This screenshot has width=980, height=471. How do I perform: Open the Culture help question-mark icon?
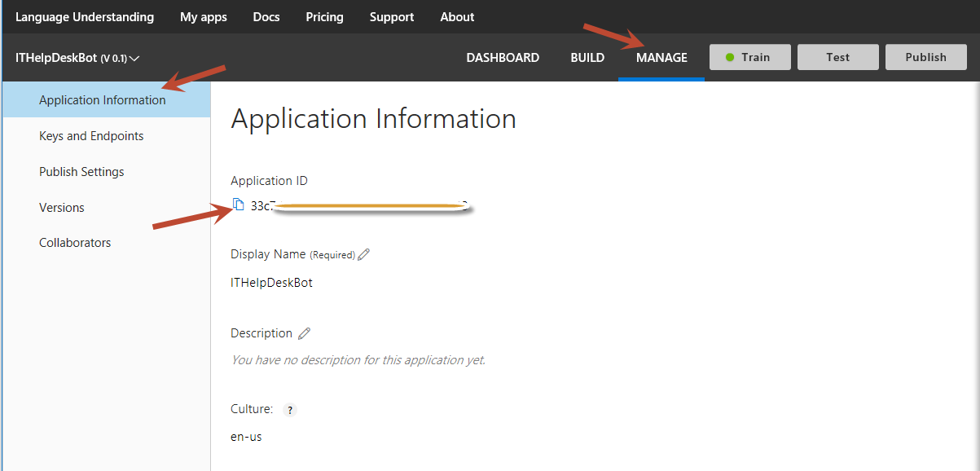290,410
